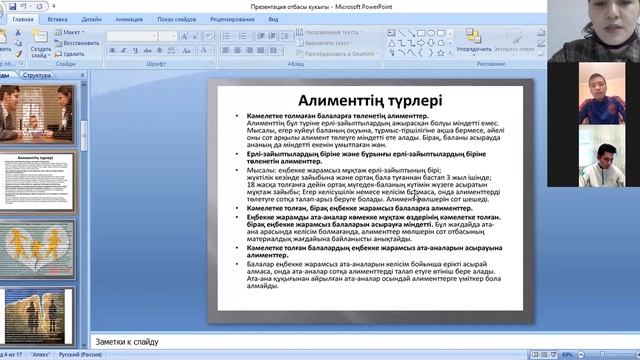Select the left brace shape
640x360 pixels.
coord(421,53)
